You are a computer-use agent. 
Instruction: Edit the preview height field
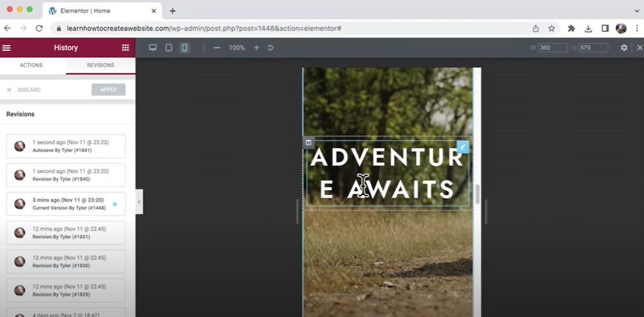click(x=593, y=48)
